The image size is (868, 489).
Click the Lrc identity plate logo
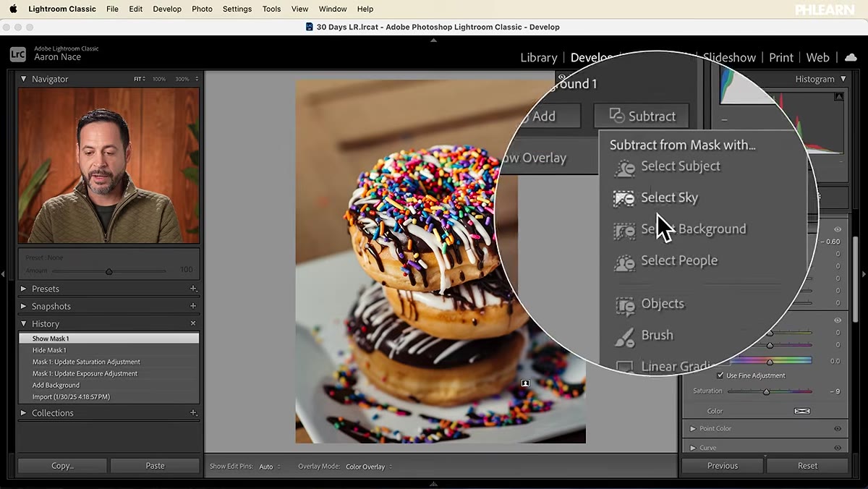[x=18, y=54]
